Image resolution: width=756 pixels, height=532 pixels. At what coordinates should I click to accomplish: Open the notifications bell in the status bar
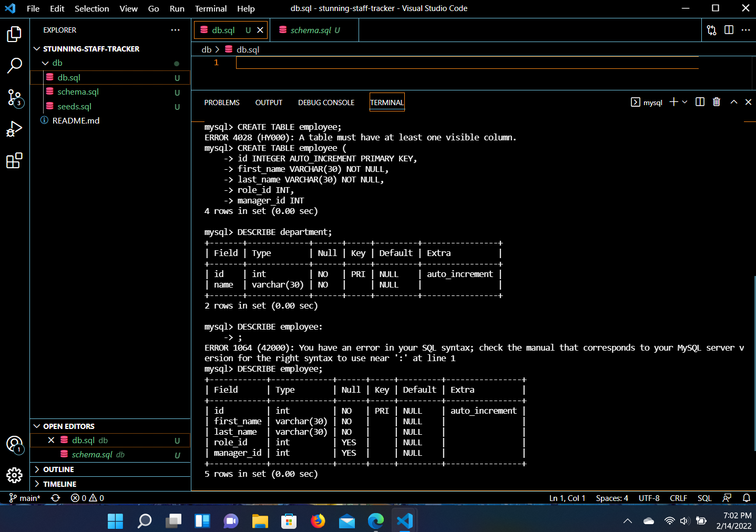[x=747, y=498]
